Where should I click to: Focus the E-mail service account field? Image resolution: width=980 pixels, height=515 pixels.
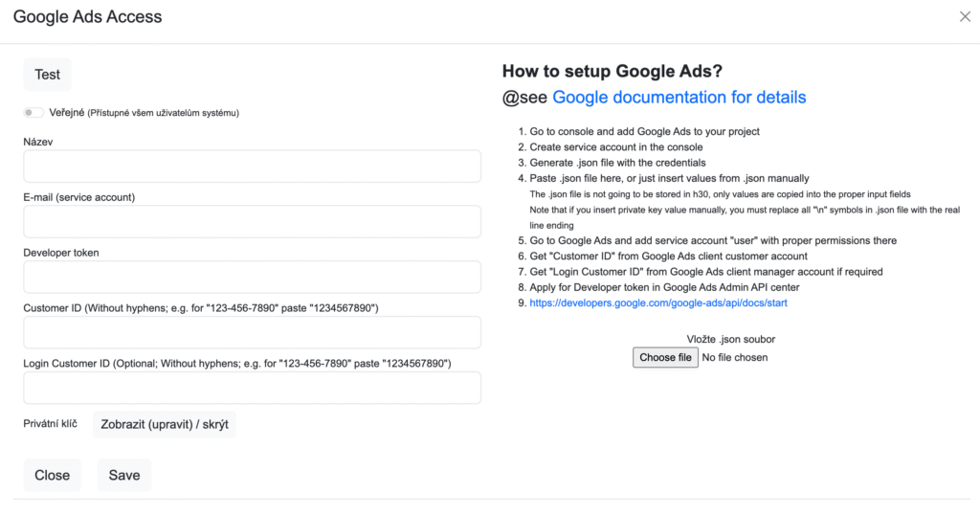pyautogui.click(x=252, y=221)
